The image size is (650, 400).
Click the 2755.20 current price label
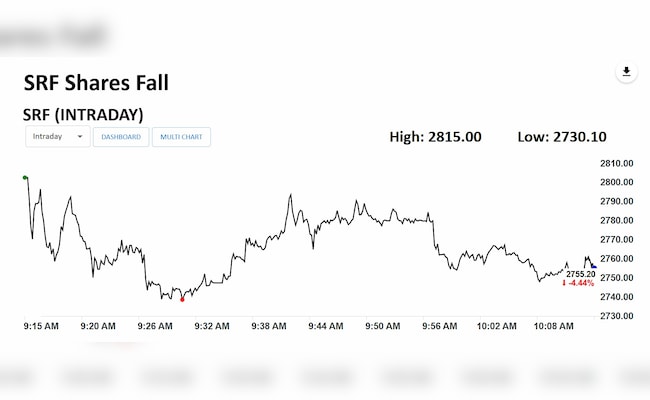pos(580,274)
